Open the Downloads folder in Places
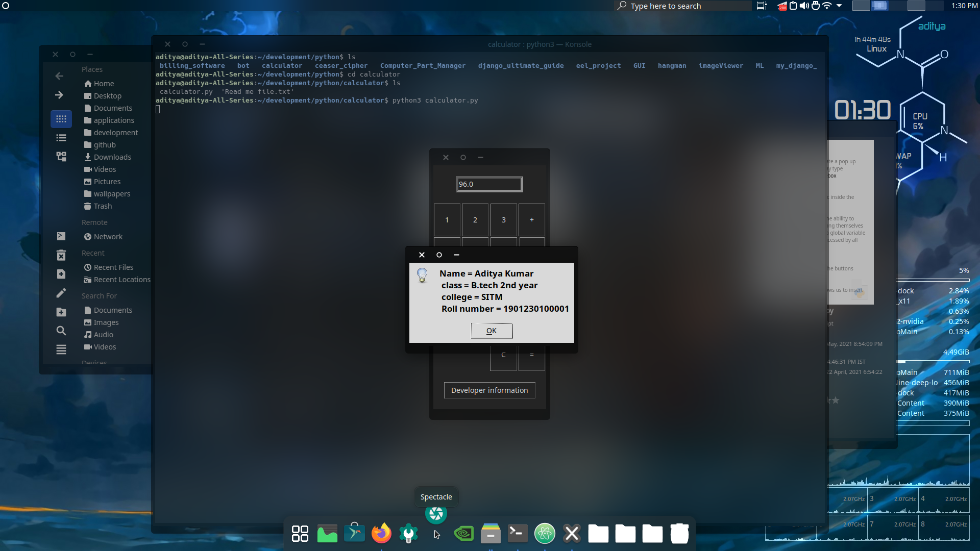Viewport: 980px width, 551px height. pos(112,157)
